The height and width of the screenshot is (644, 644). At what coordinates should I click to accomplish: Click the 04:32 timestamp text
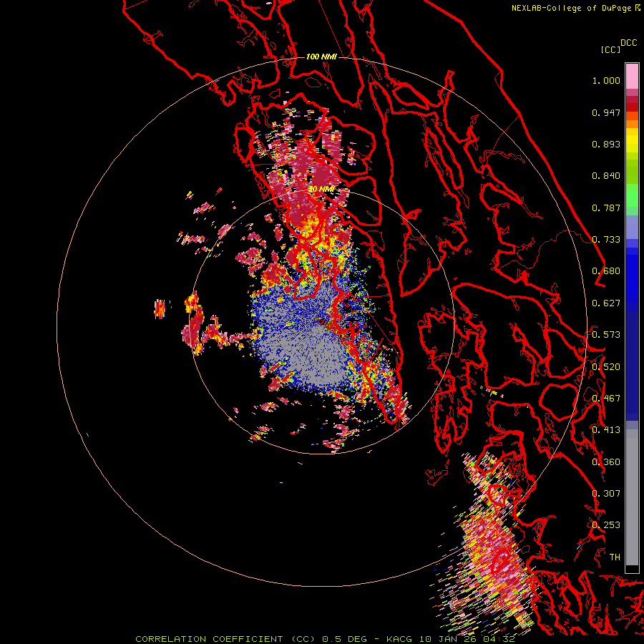(x=500, y=639)
